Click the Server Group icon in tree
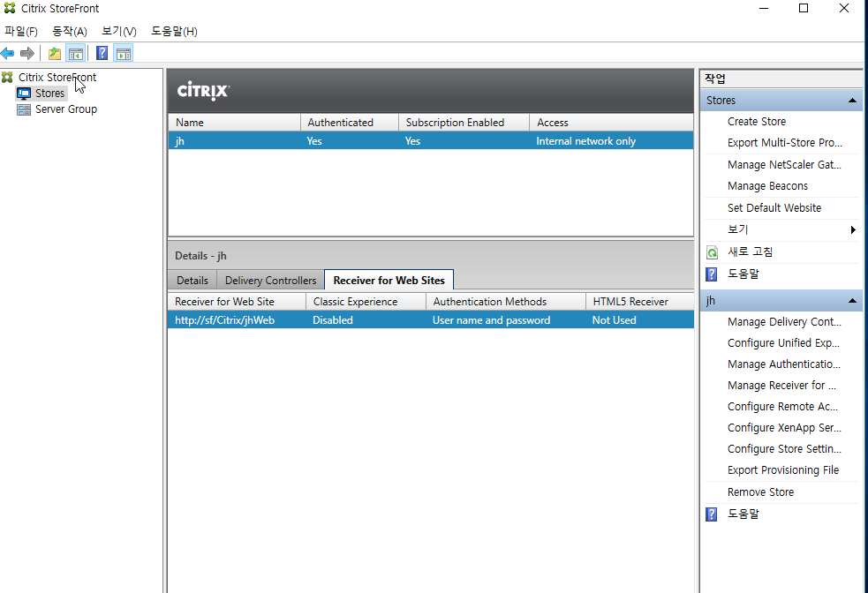Image resolution: width=868 pixels, height=593 pixels. pyautogui.click(x=24, y=109)
